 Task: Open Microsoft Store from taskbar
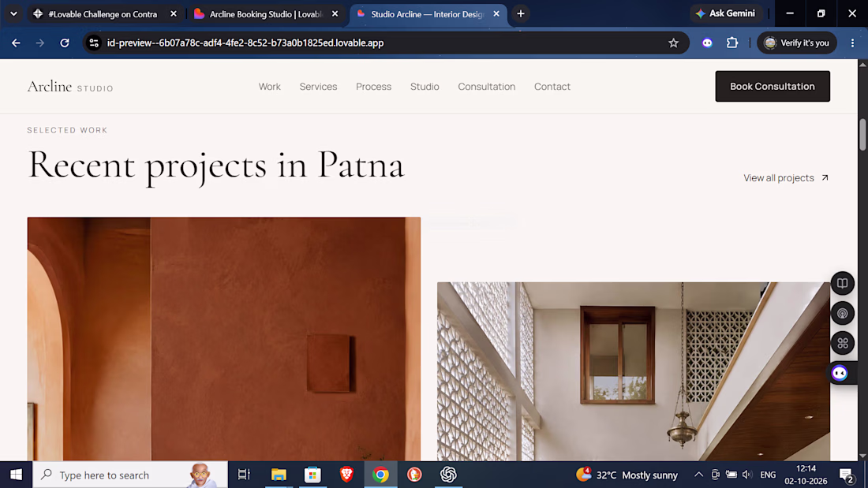tap(312, 475)
